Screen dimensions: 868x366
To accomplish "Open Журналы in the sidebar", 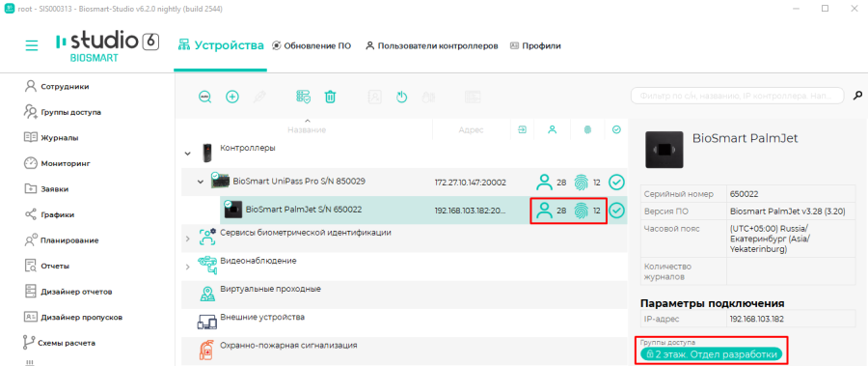I will click(x=51, y=137).
